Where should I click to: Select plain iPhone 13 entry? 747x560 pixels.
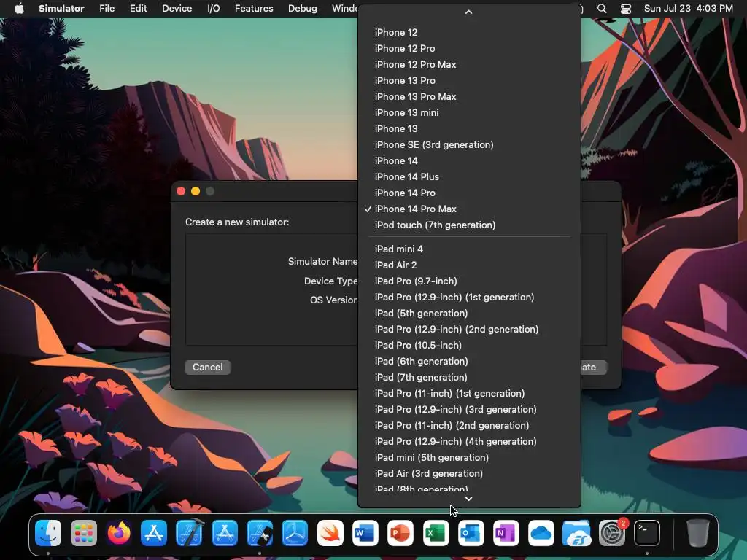tap(469, 128)
